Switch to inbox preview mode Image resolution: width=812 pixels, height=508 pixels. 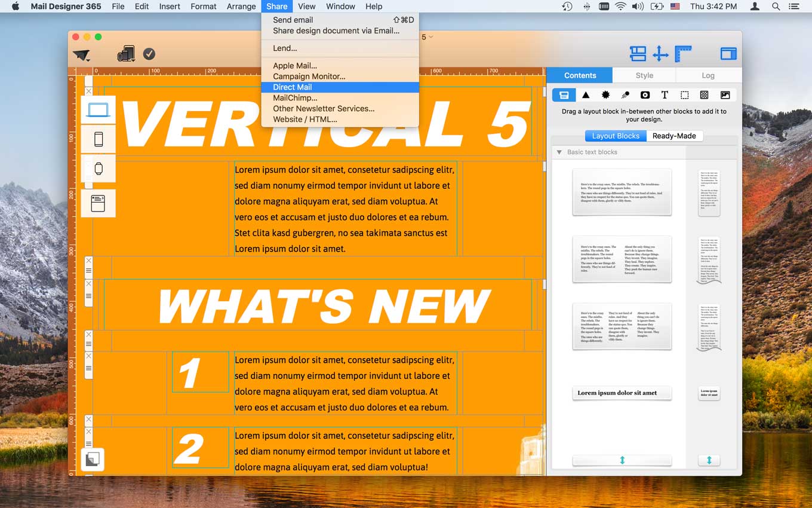[x=98, y=203]
